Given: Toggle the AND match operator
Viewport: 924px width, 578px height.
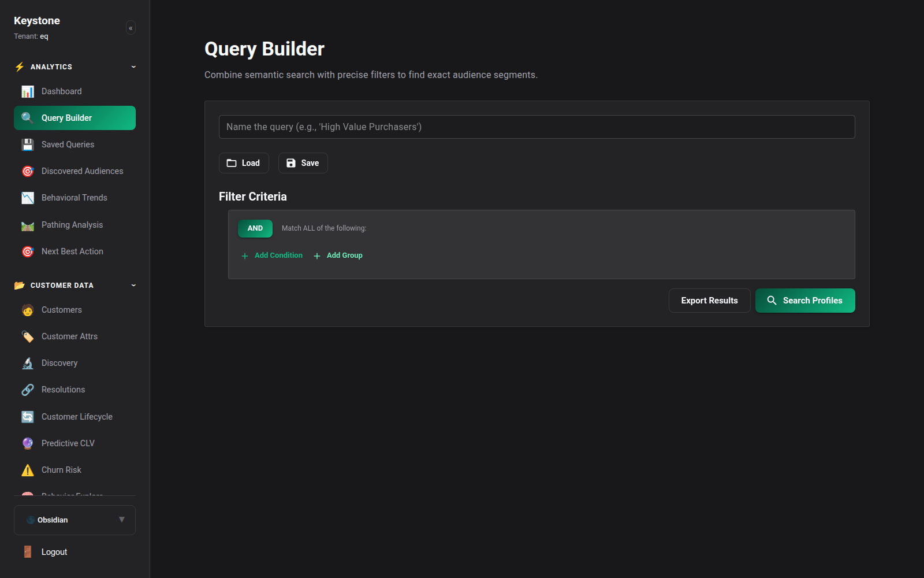Looking at the screenshot, I should coord(255,228).
